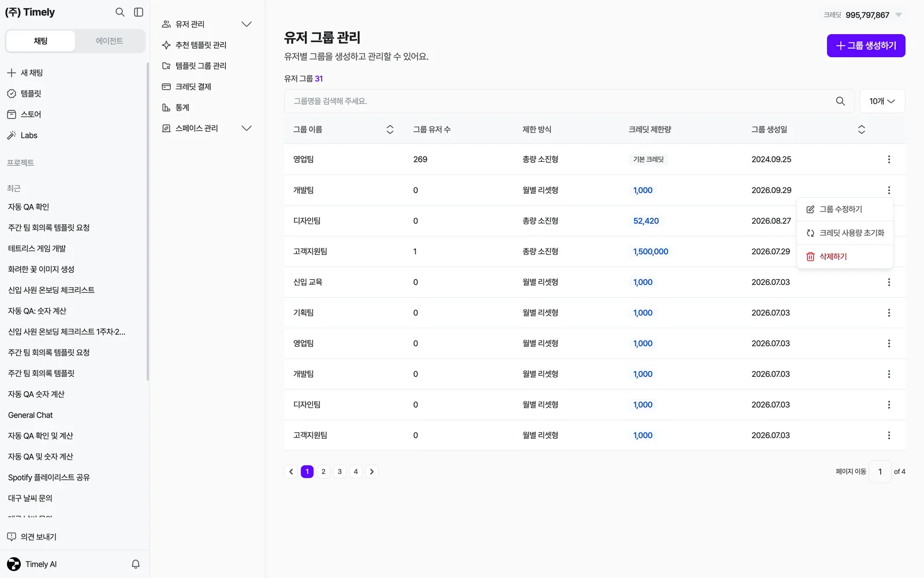The height and width of the screenshot is (578, 924).
Task: Click the magnifier in group search box
Action: pyautogui.click(x=840, y=101)
